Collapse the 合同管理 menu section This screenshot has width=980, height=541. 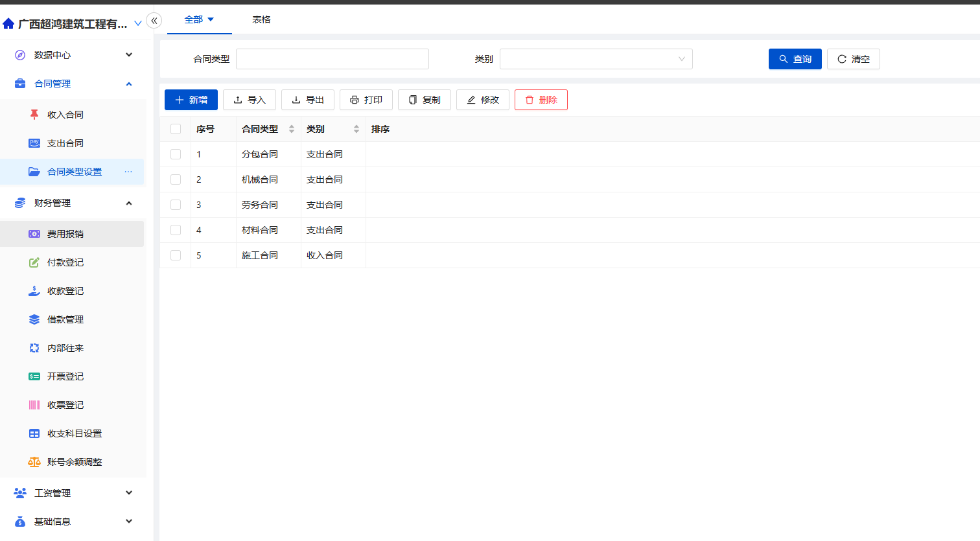129,84
